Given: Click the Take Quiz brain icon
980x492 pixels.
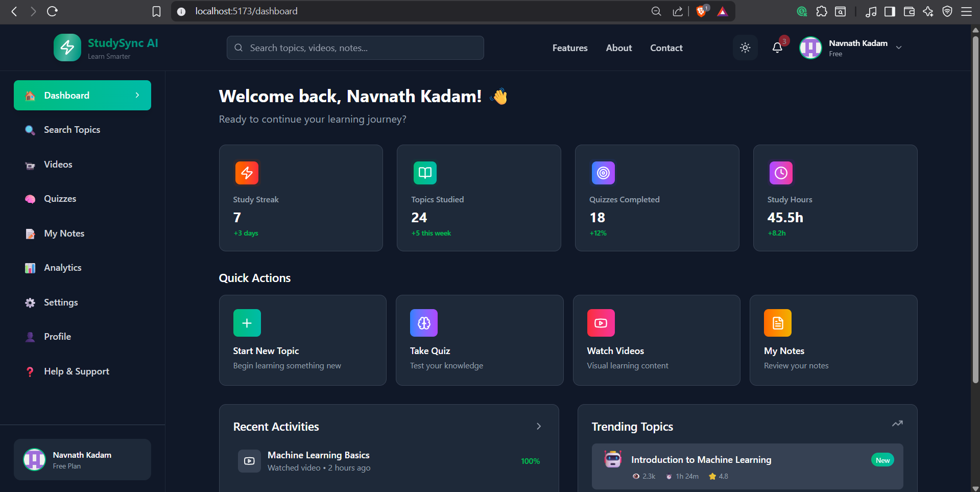Looking at the screenshot, I should (424, 323).
